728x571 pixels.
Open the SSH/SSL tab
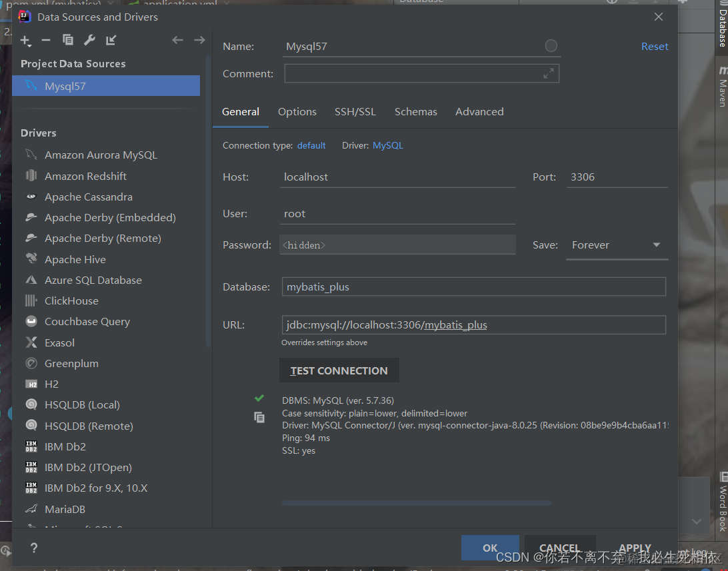point(355,112)
